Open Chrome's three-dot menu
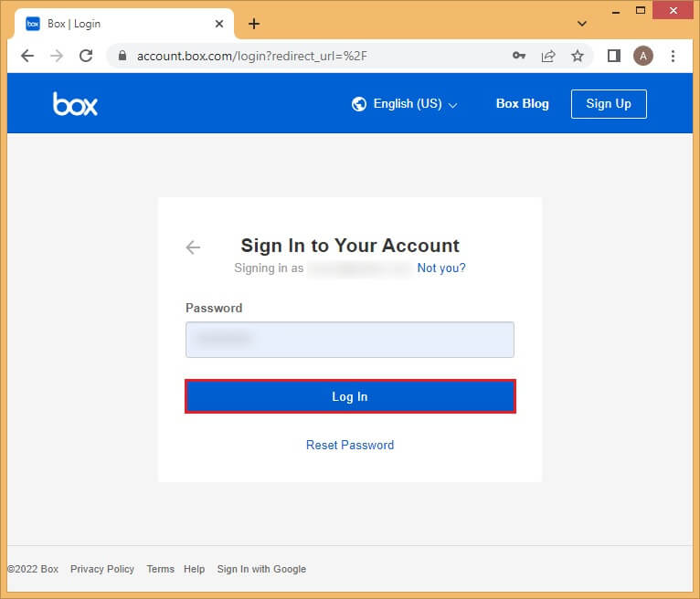 (x=673, y=56)
